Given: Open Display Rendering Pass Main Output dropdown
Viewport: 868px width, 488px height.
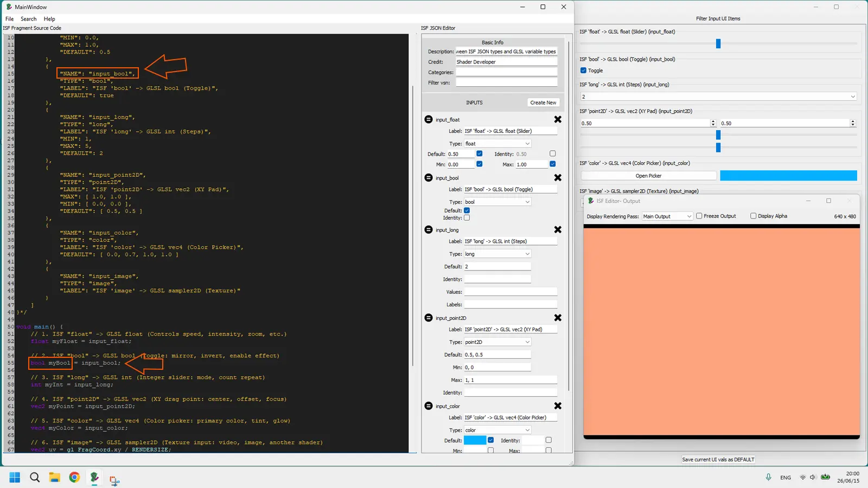Looking at the screenshot, I should point(667,216).
